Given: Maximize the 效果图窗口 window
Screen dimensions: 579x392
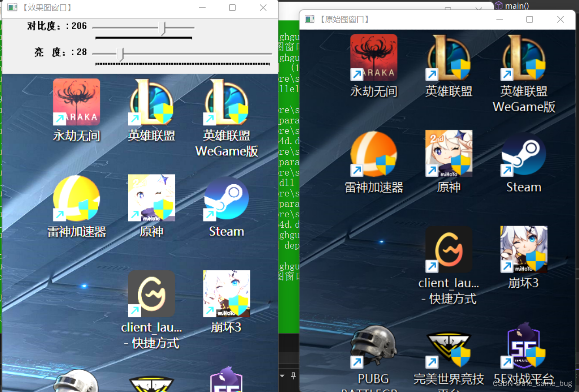Looking at the screenshot, I should pos(233,7).
